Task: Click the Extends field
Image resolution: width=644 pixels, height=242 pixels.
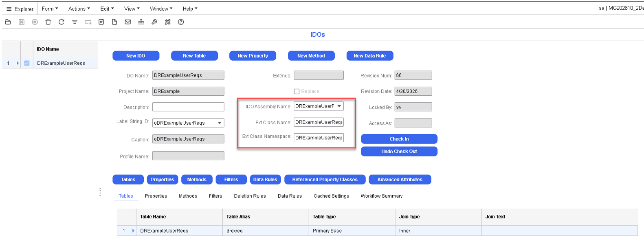Action: (319, 75)
